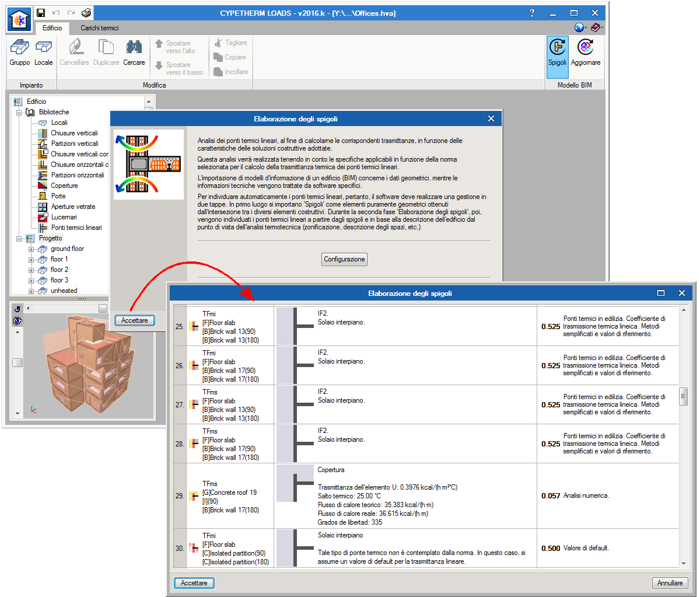
Task: Click the undo arrow in title bar
Action: point(56,12)
